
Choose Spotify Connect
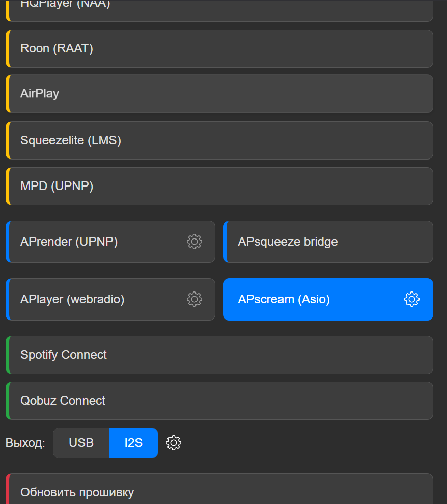[219, 355]
